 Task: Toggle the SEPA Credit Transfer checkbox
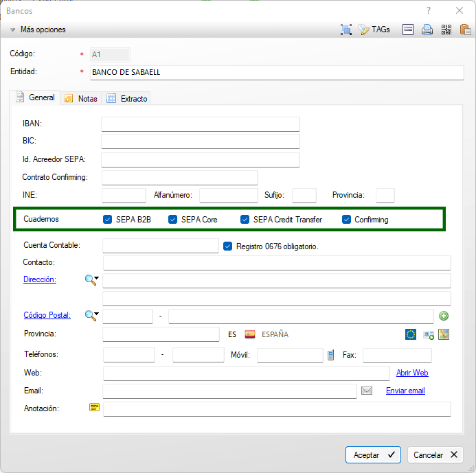pyautogui.click(x=245, y=220)
